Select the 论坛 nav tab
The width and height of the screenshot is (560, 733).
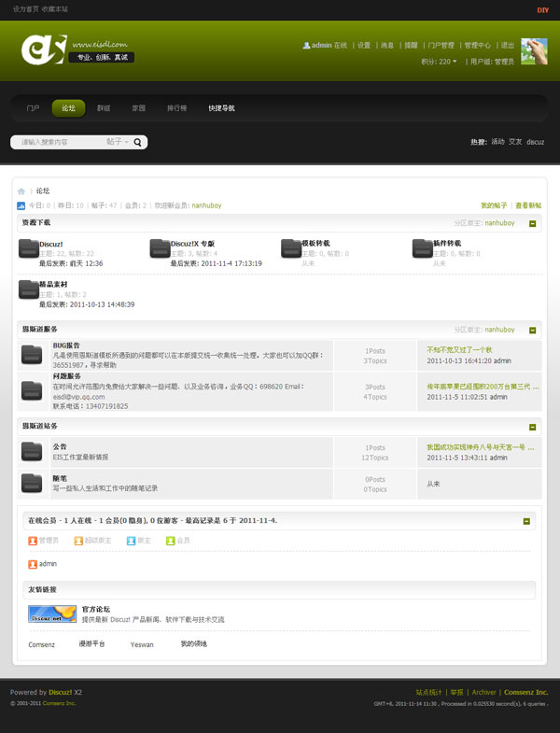click(69, 108)
